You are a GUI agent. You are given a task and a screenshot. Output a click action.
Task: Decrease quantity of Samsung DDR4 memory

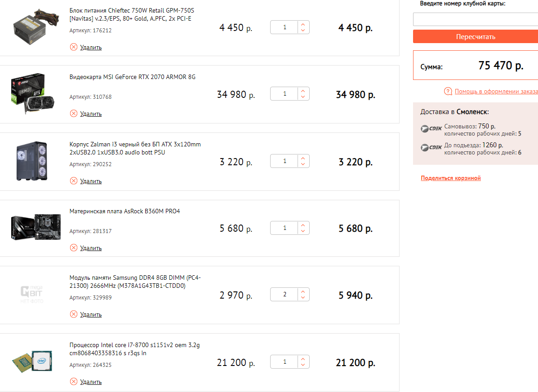coord(303,298)
